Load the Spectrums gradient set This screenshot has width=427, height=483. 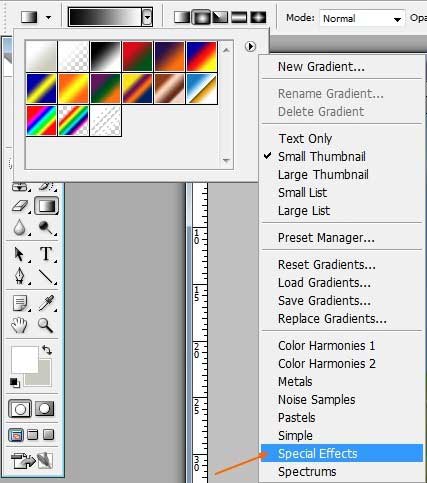tap(307, 472)
